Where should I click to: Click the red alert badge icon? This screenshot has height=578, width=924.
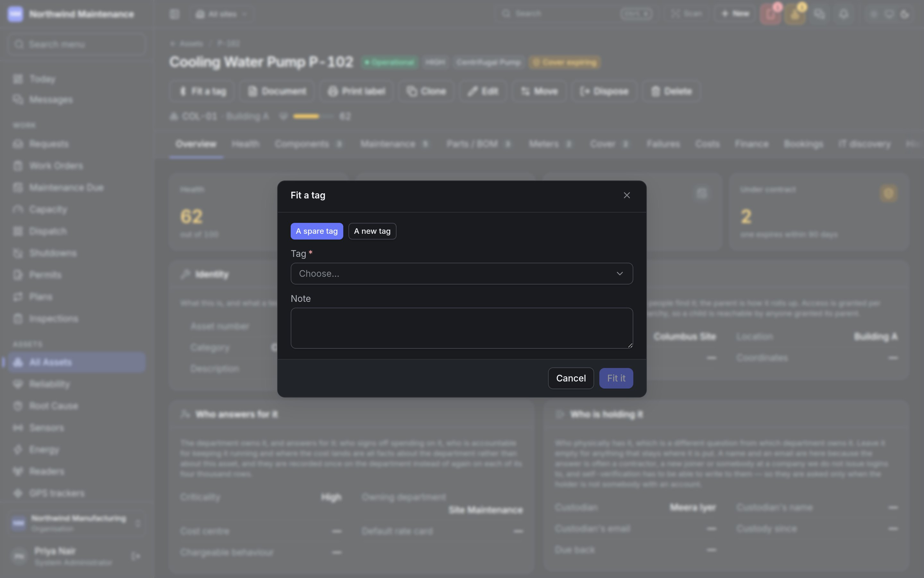click(x=771, y=14)
